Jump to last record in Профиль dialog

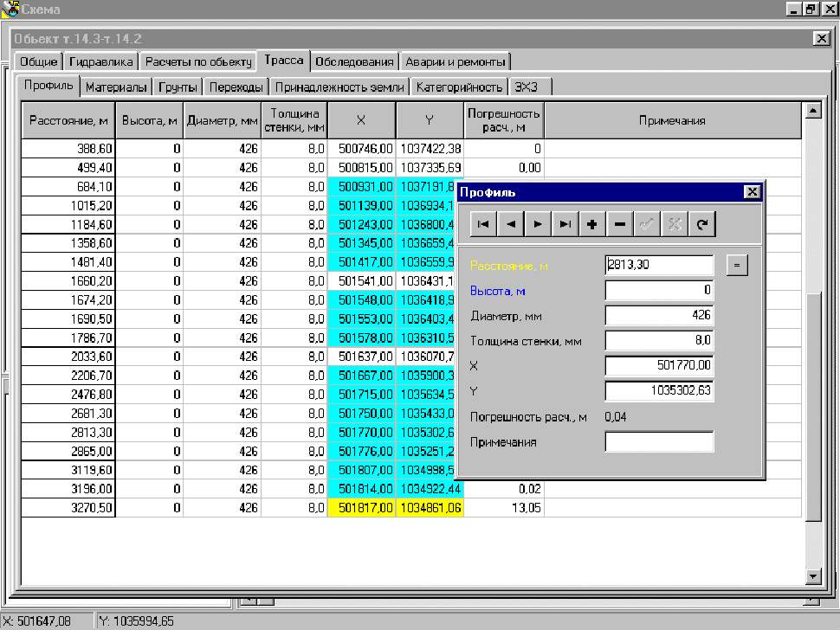[565, 224]
